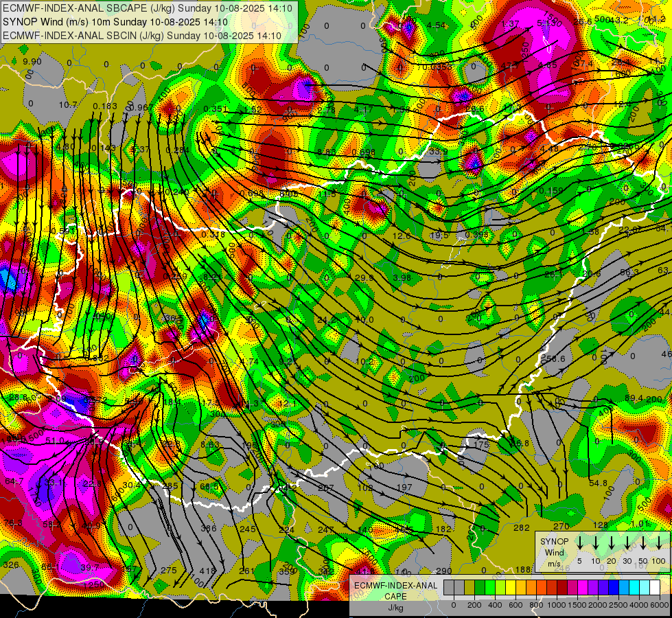672x618 pixels.
Task: Pick the dark green 200 J/kg legend swatch
Action: [x=480, y=588]
